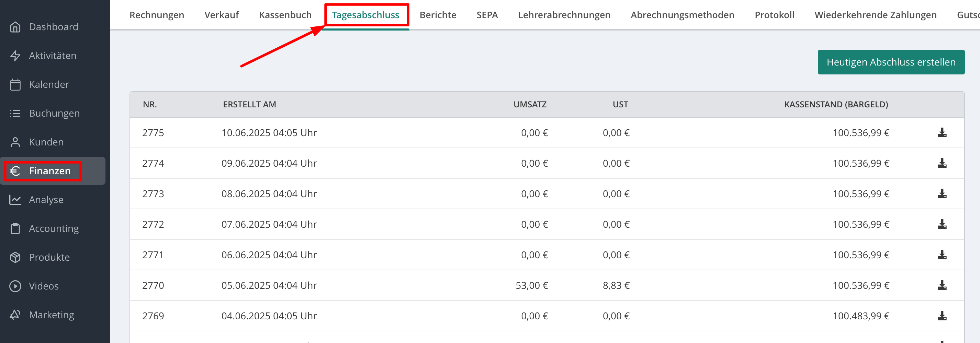The width and height of the screenshot is (980, 343).
Task: Download Tagesabschluss number 2773
Action: (942, 194)
